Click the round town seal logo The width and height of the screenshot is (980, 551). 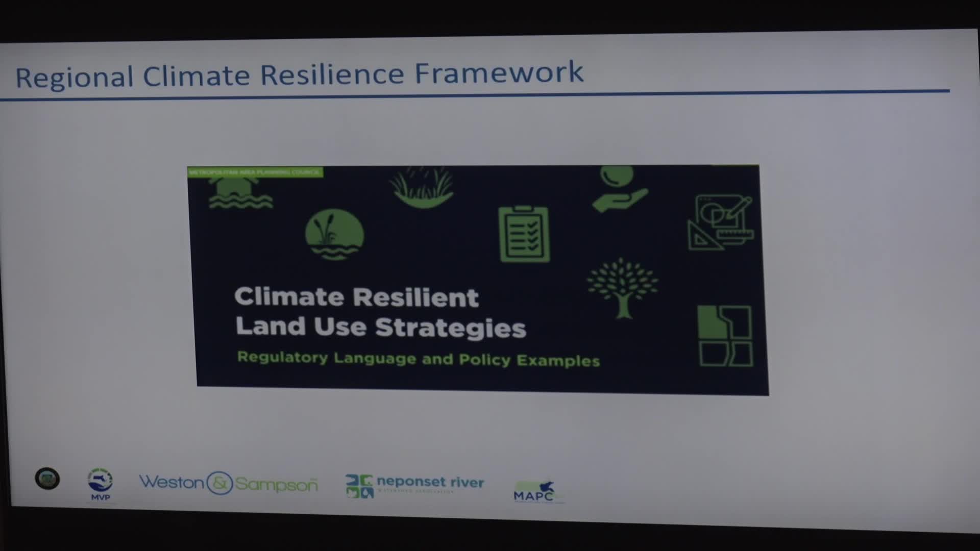tap(47, 479)
